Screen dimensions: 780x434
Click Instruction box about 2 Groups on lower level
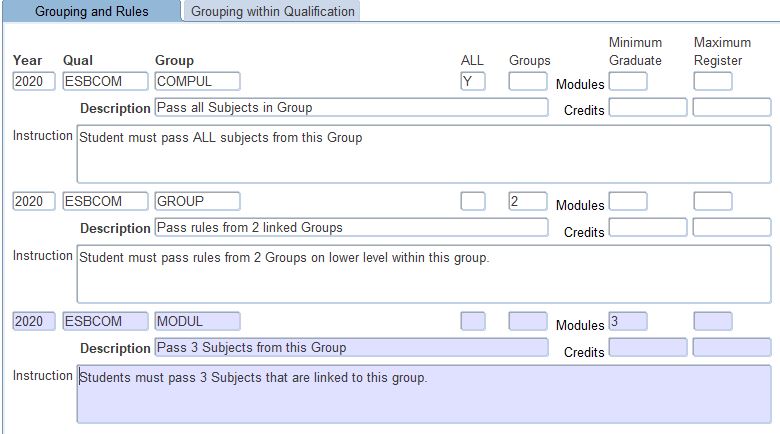click(423, 274)
